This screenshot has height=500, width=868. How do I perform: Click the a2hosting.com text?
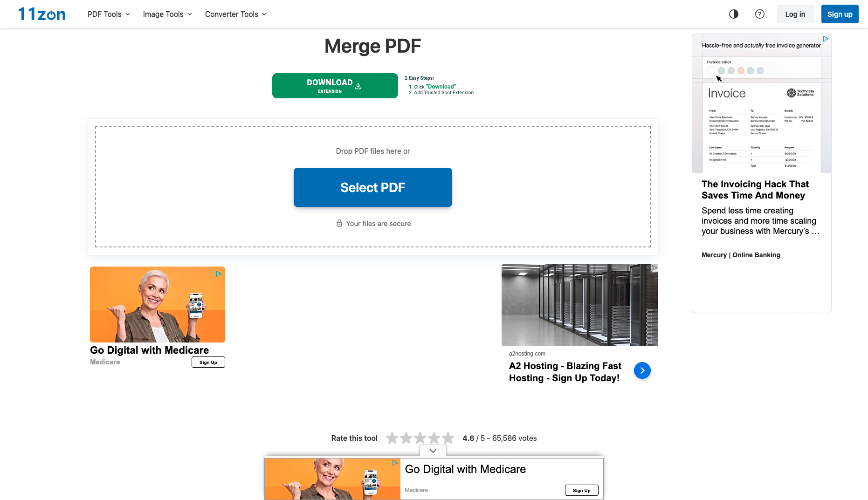527,354
